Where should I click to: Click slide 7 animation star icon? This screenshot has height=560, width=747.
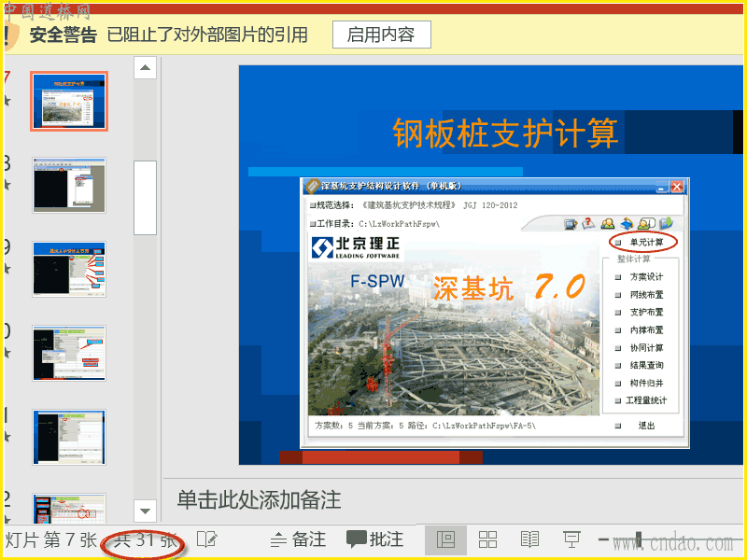(7, 101)
